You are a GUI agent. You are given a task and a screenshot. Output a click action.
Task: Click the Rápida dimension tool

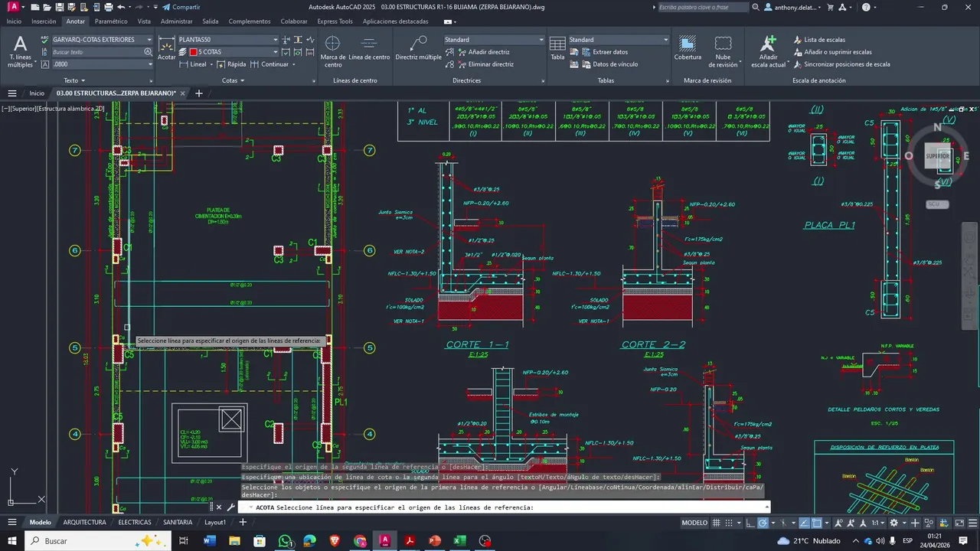[x=232, y=64]
